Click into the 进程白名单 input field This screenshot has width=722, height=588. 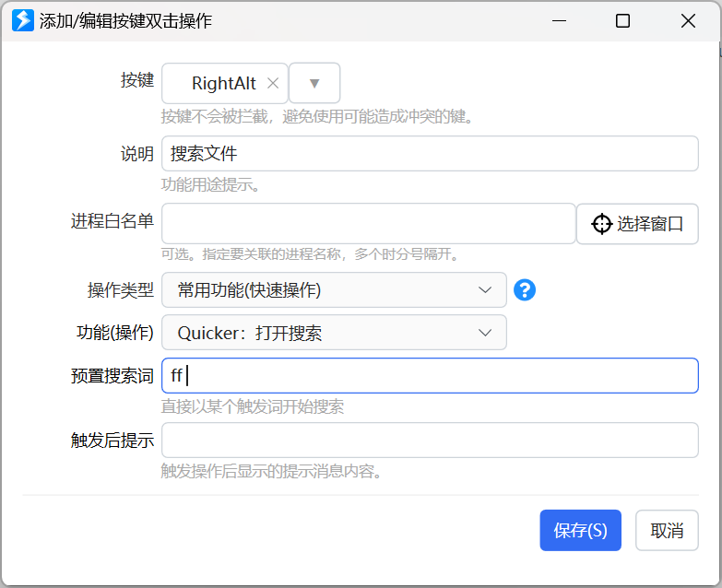[368, 223]
